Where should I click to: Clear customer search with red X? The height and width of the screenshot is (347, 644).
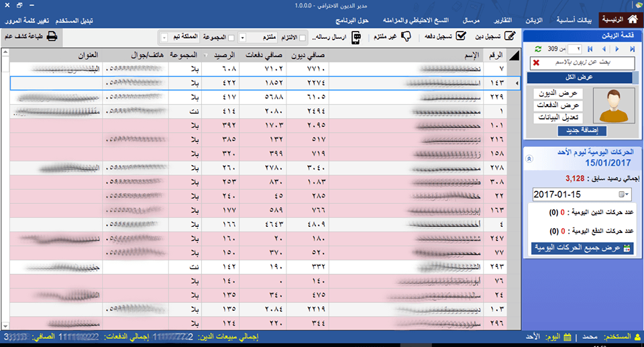pyautogui.click(x=536, y=62)
